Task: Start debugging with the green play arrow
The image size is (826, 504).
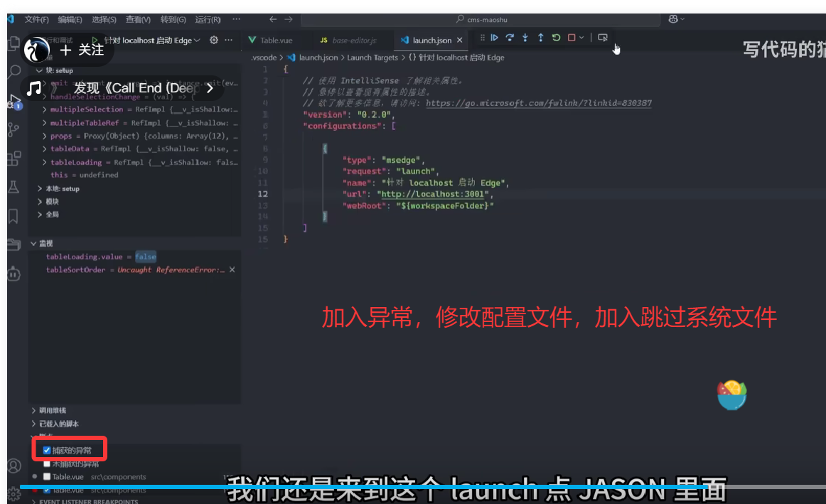Action: click(95, 40)
